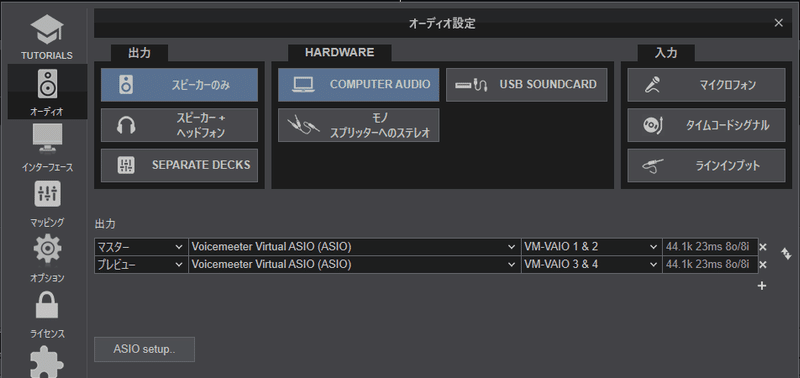Choose スピーカーのみ speaker-only output
This screenshot has height=378, width=800.
pos(180,85)
